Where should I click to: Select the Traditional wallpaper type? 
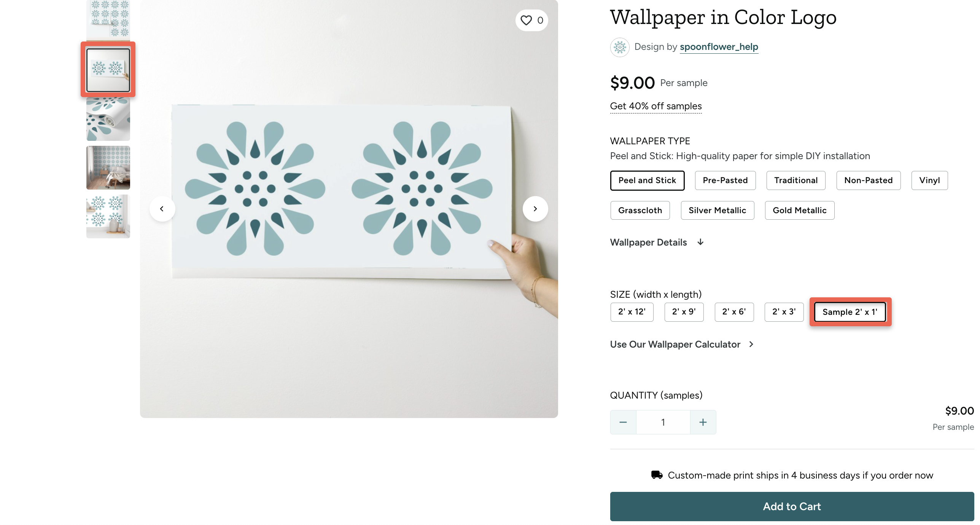(x=795, y=180)
